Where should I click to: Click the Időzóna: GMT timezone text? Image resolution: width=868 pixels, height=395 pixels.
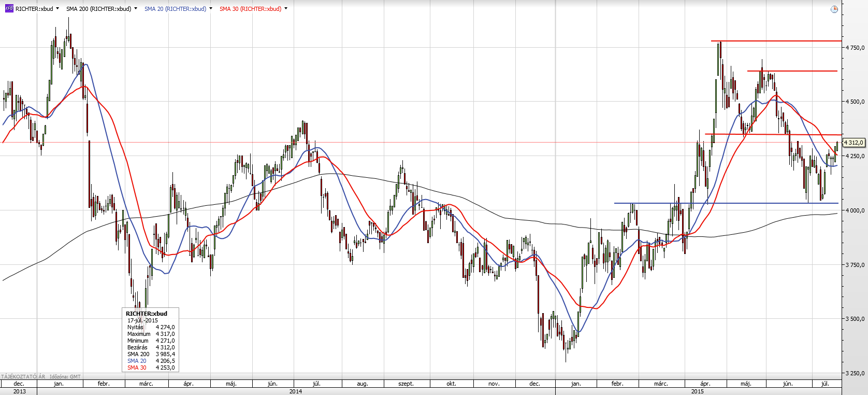(65, 376)
